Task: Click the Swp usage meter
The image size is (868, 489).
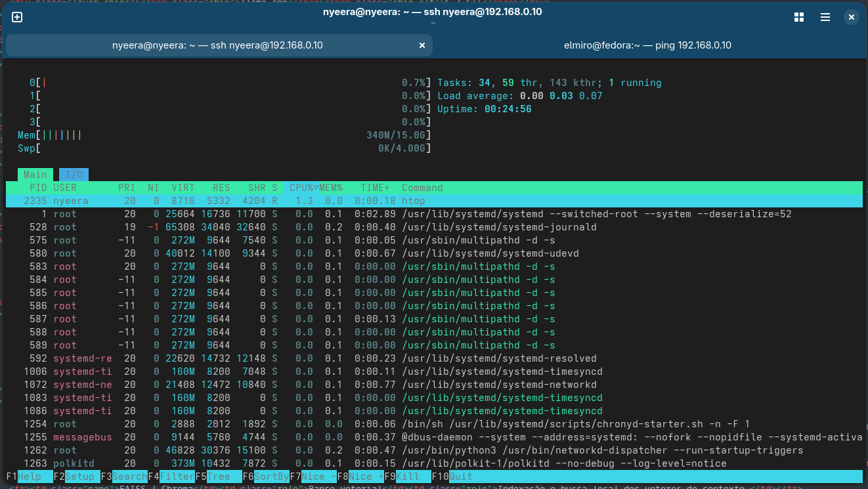Action: [225, 148]
